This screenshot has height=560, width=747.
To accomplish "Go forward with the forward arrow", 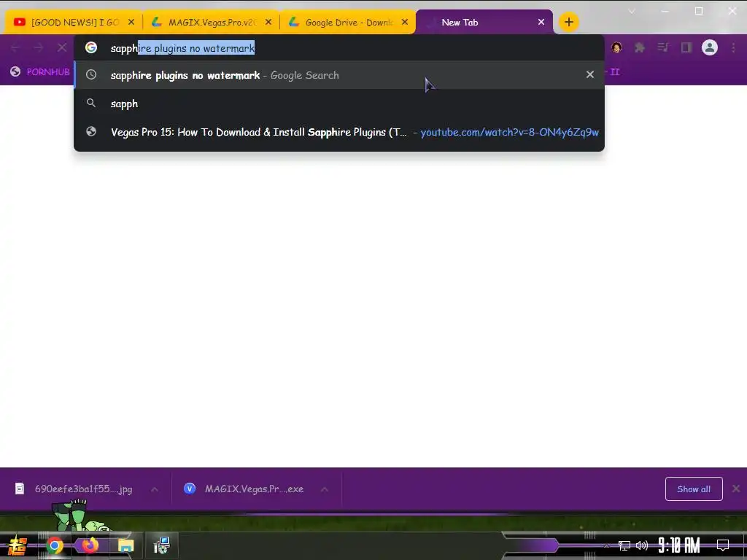I will click(x=39, y=47).
